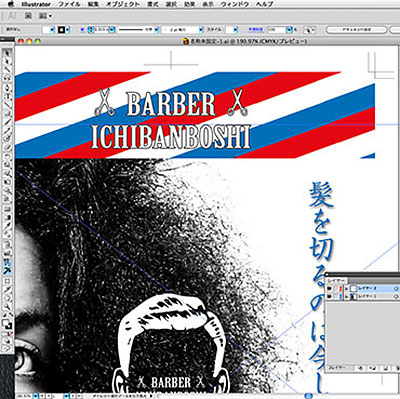The width and height of the screenshot is (400, 399).
Task: Open the workspace layout dropdown in app bar
Action: (45, 16)
